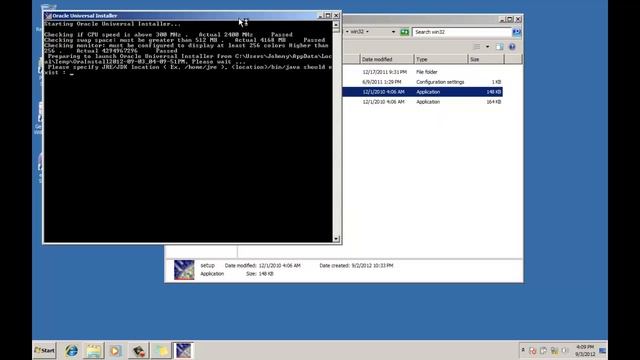Open Explorer help question mark icon
640x360 pixels.
tap(512, 47)
